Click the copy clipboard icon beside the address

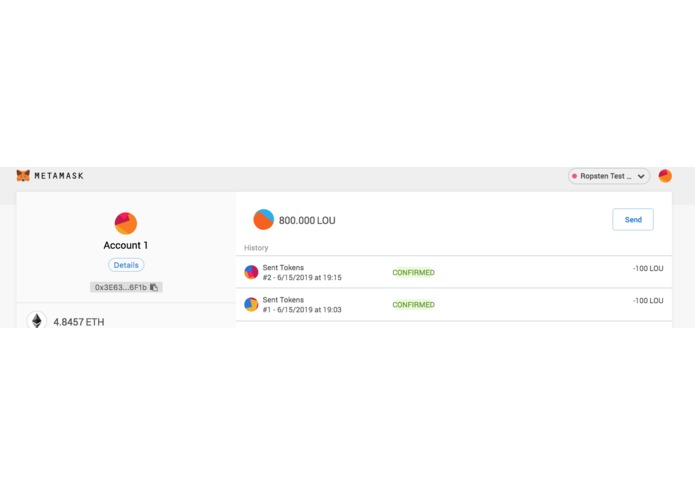coord(154,287)
